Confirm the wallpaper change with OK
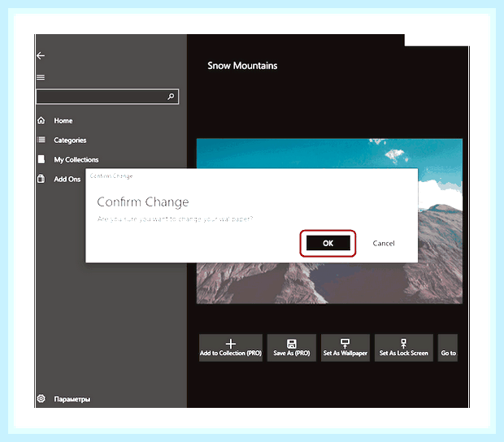The width and height of the screenshot is (504, 442). 328,243
